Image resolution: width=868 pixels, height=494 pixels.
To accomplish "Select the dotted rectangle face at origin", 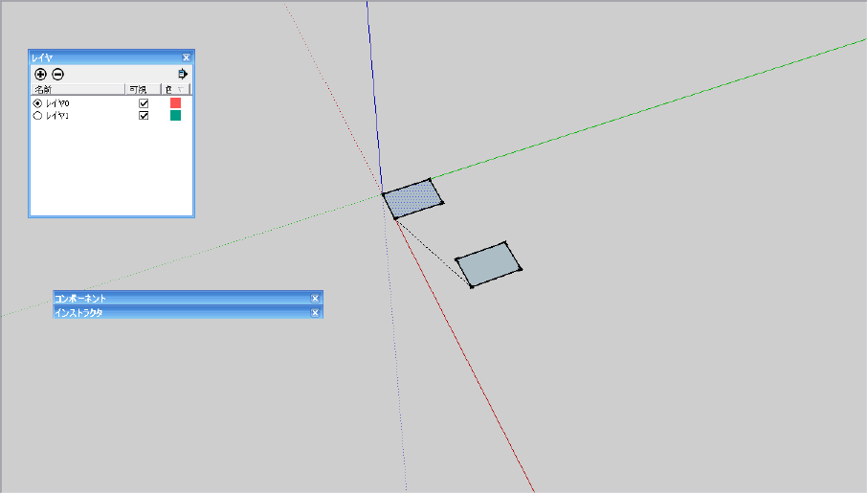I will pos(413,199).
